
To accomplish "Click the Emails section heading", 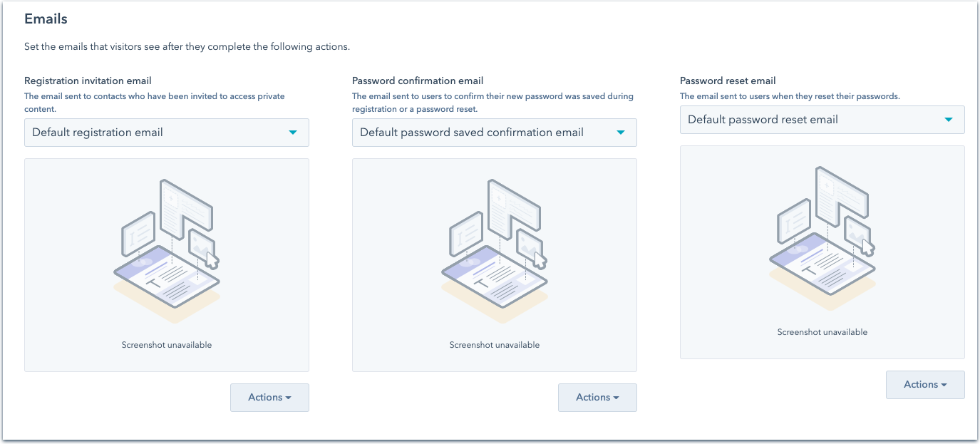I will point(46,19).
